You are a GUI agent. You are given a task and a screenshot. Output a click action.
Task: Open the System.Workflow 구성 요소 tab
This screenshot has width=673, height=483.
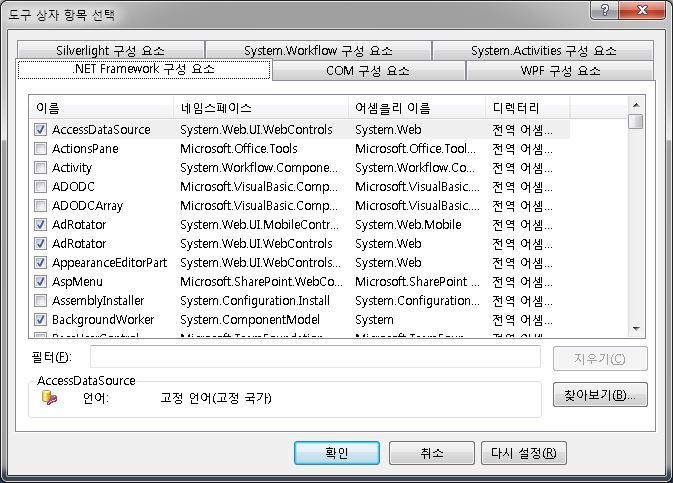click(318, 51)
